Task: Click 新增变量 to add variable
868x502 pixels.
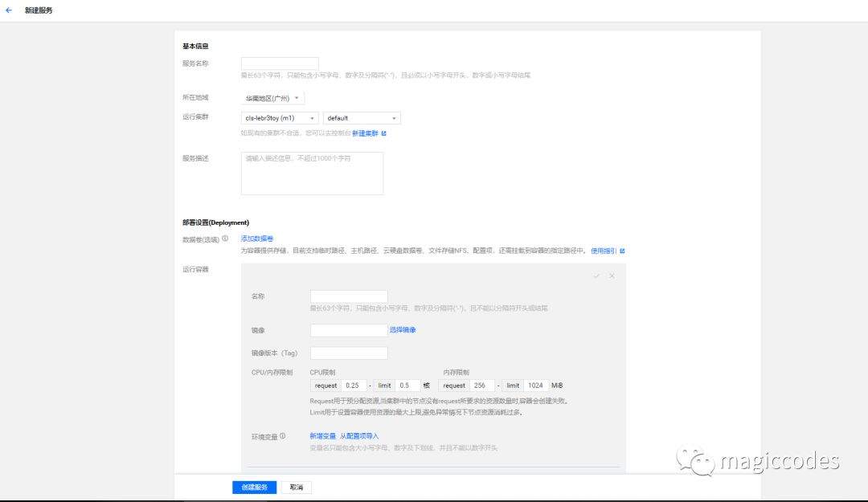Action: coord(323,436)
